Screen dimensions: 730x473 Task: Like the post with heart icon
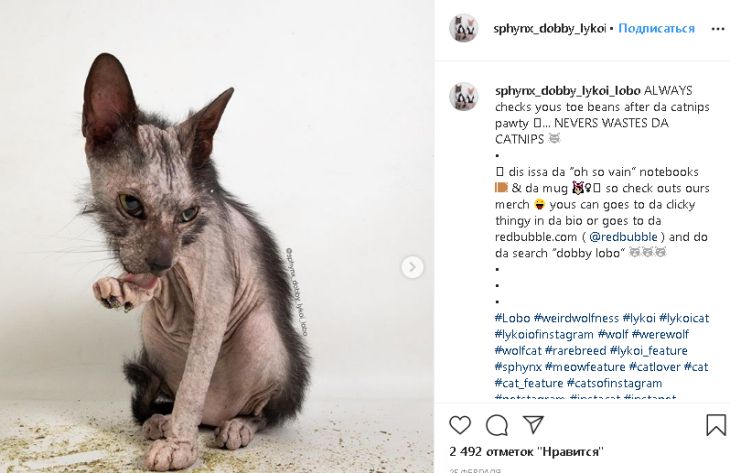[460, 425]
